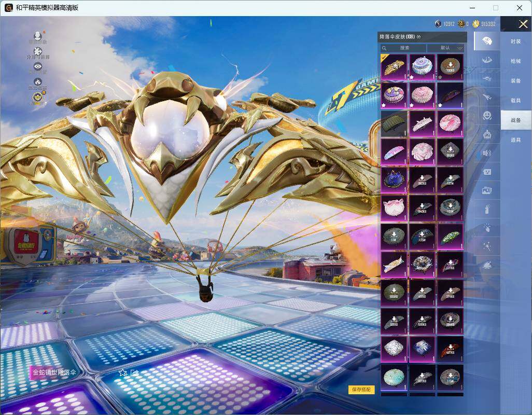Close the wardrobe with the X icon

pyautogui.click(x=523, y=24)
